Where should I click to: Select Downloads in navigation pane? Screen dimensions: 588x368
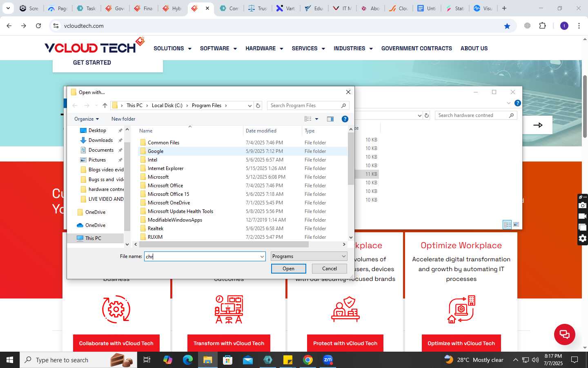100,140
